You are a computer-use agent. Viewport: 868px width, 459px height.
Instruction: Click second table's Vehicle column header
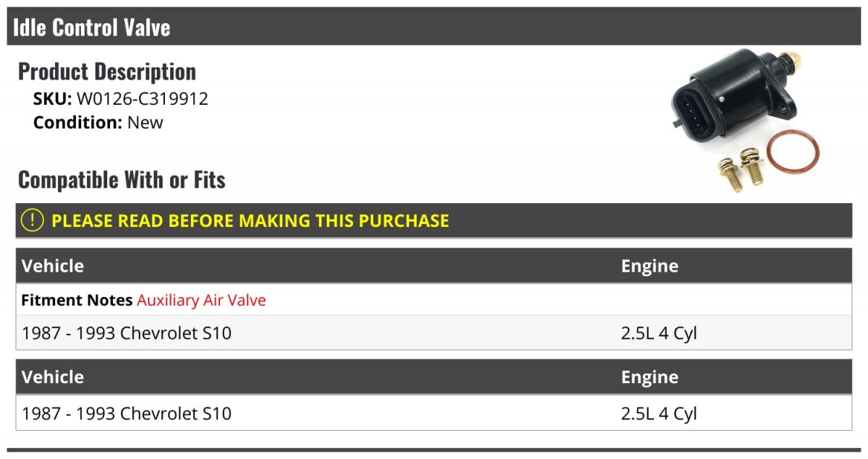click(x=53, y=377)
